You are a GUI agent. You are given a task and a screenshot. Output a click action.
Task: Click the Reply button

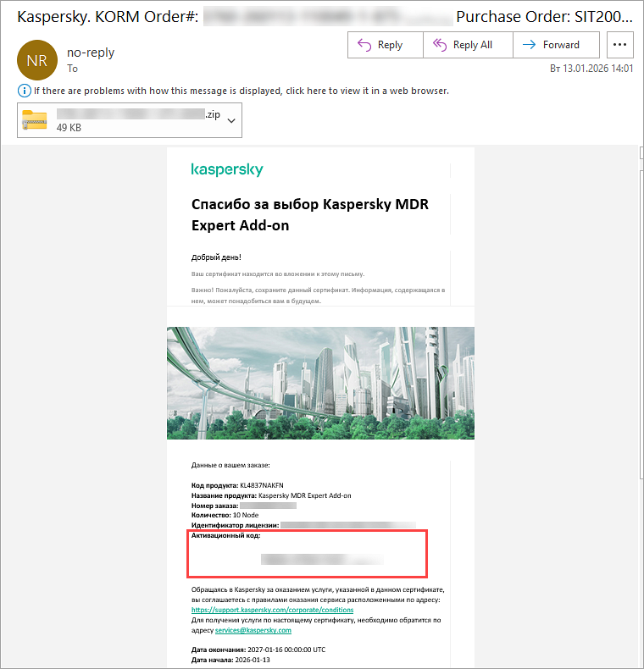(x=386, y=45)
